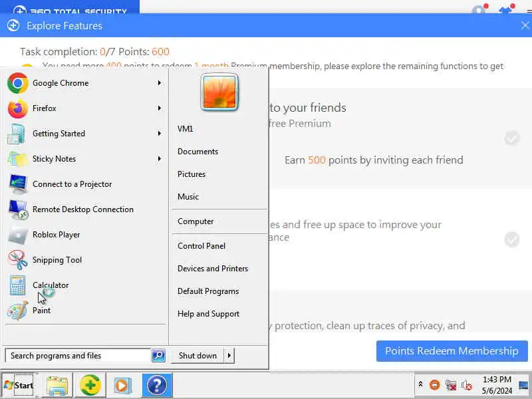Open Computer from Start menu
The height and width of the screenshot is (399, 532).
[x=196, y=221]
